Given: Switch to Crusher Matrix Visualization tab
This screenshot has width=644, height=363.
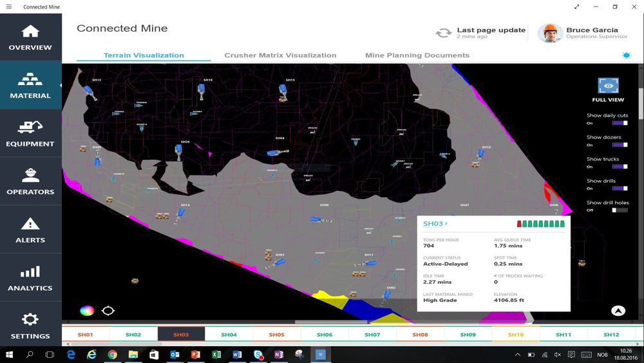Looking at the screenshot, I should coord(281,55).
